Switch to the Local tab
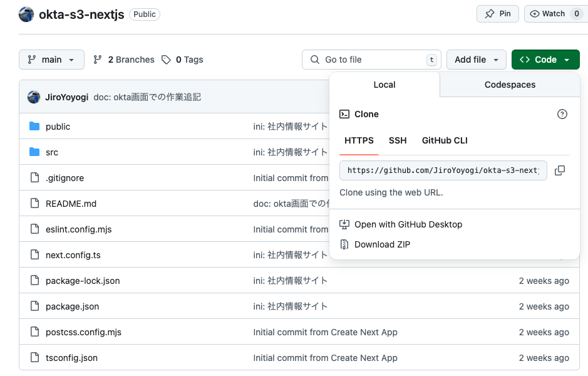The width and height of the screenshot is (588, 376). [x=384, y=85]
